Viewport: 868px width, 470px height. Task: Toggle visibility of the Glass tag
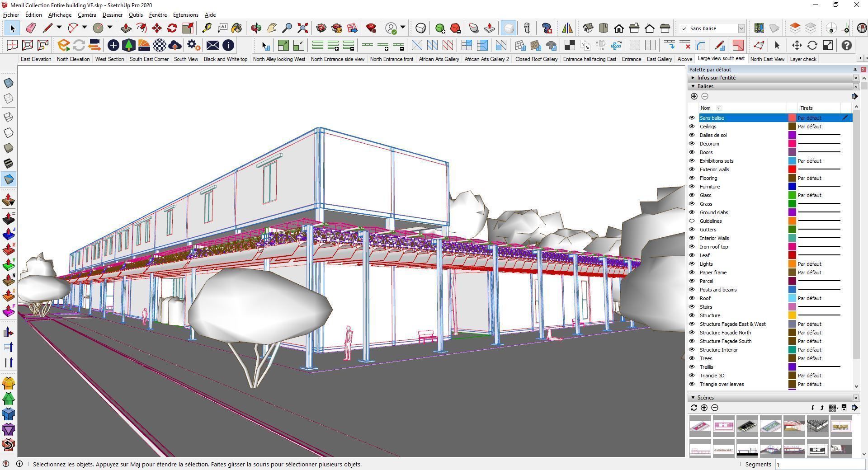[x=692, y=195]
